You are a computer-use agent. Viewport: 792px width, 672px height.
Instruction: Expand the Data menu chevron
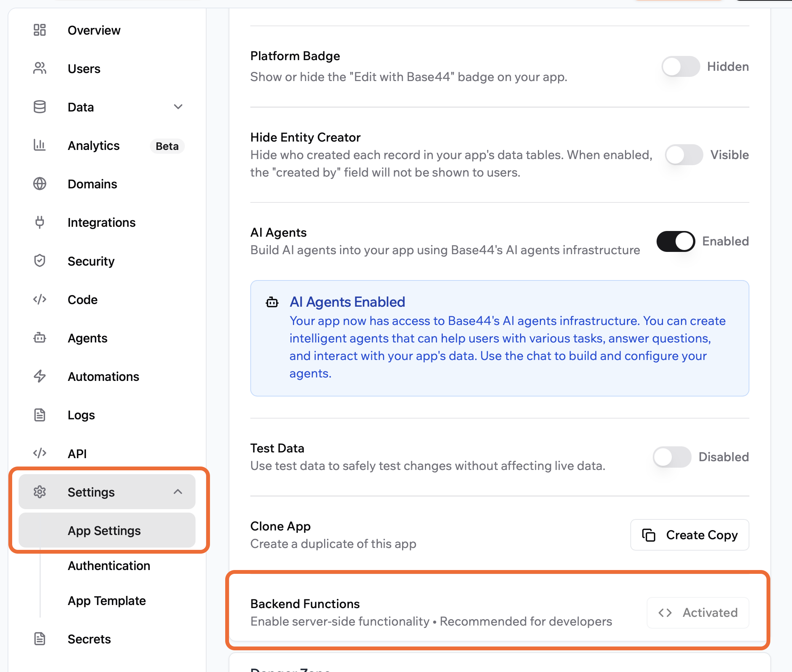178,107
